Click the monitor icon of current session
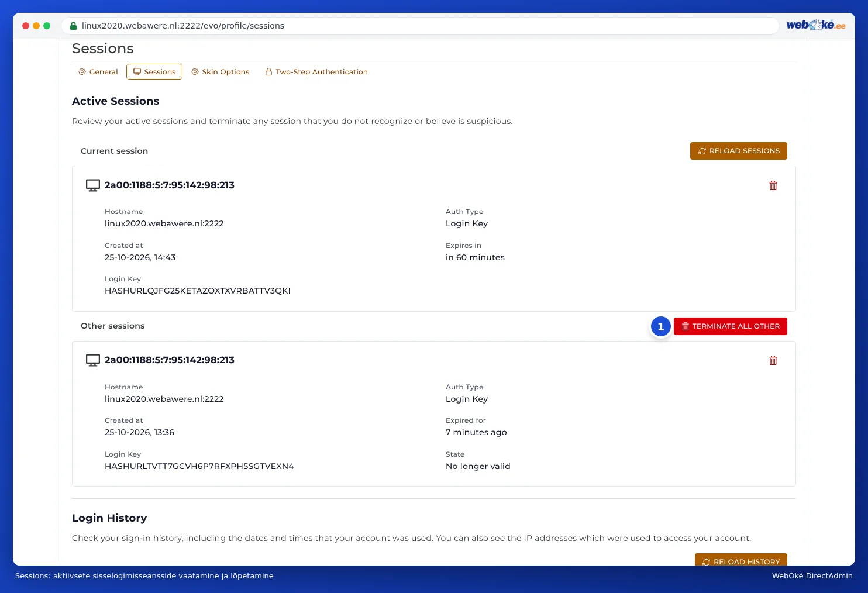 tap(93, 185)
